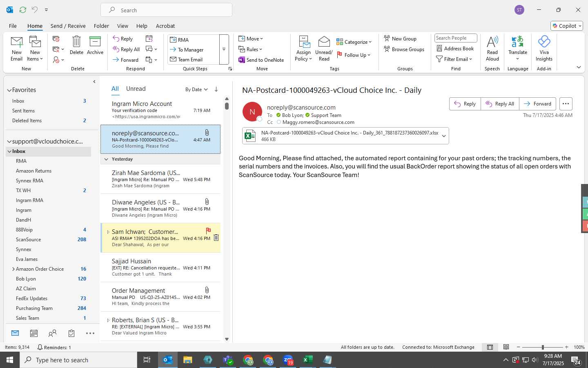
Task: Open Zoom from the taskbar
Action: pos(288,360)
